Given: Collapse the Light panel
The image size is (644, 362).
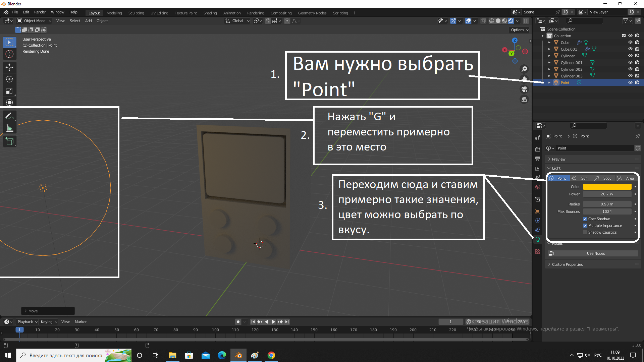Looking at the screenshot, I should click(x=556, y=168).
